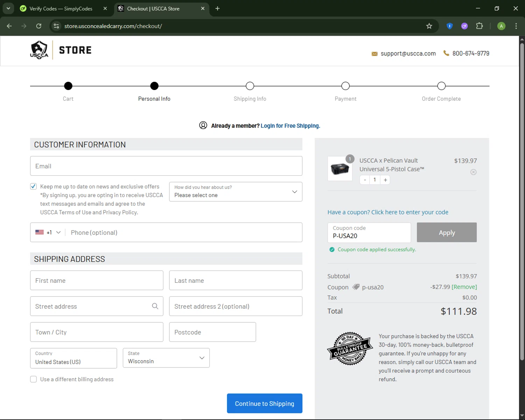Bookmark this page with the star icon
525x420 pixels.
(429, 26)
